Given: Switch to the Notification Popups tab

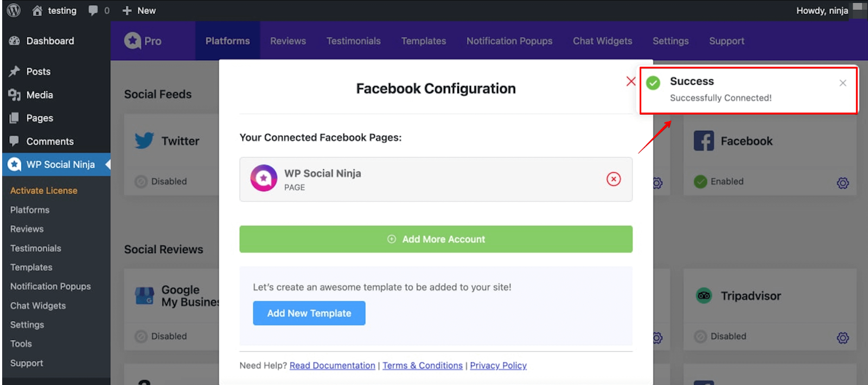Looking at the screenshot, I should click(x=509, y=41).
